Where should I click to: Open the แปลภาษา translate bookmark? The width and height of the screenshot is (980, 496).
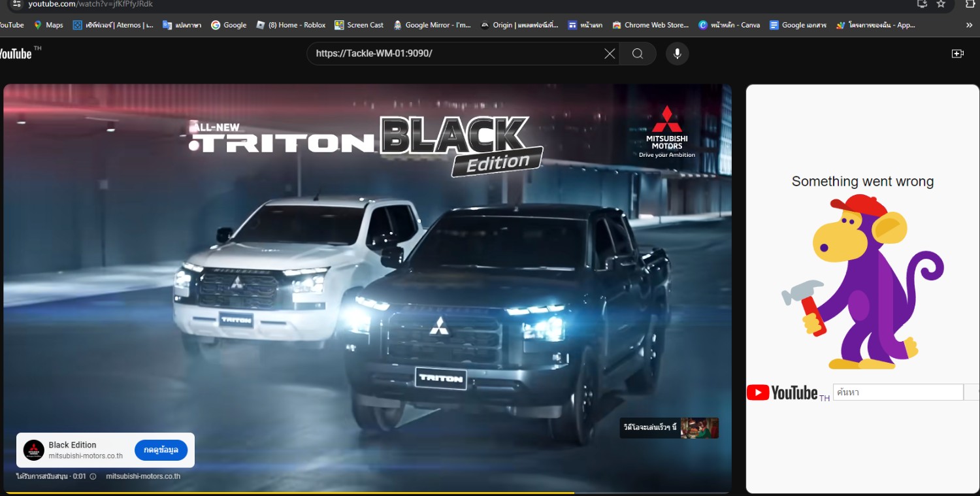[x=182, y=25]
